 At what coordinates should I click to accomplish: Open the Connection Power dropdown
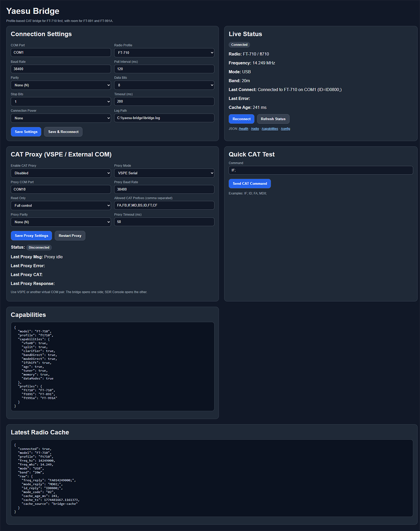tap(61, 118)
